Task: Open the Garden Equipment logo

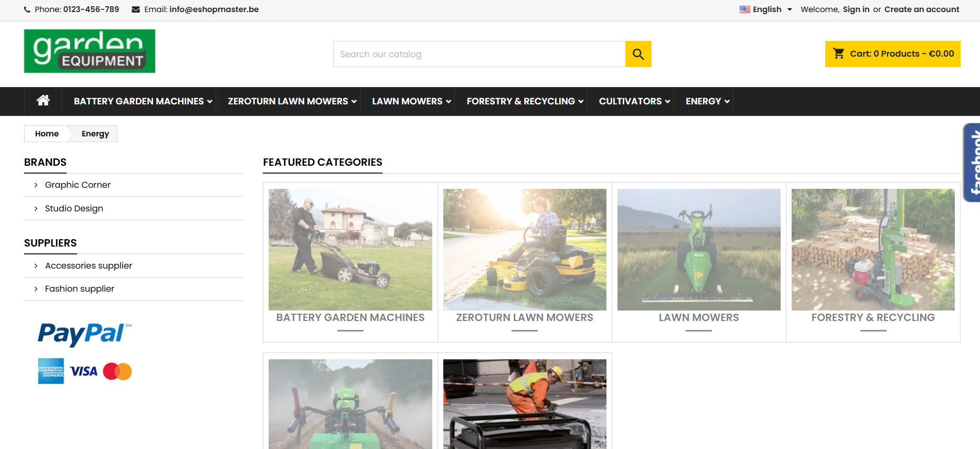Action: point(90,51)
